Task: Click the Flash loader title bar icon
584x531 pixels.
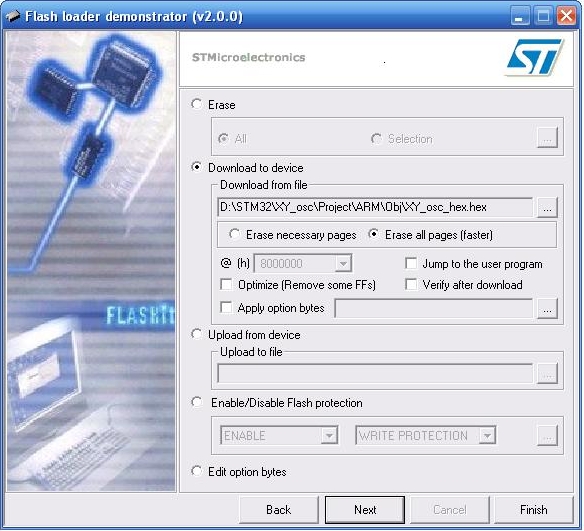Action: pos(13,16)
